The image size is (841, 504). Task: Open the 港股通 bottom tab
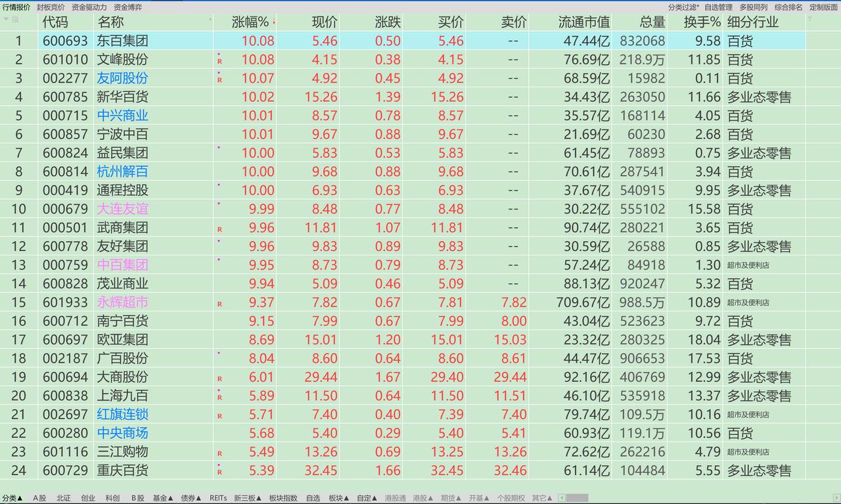tap(396, 498)
